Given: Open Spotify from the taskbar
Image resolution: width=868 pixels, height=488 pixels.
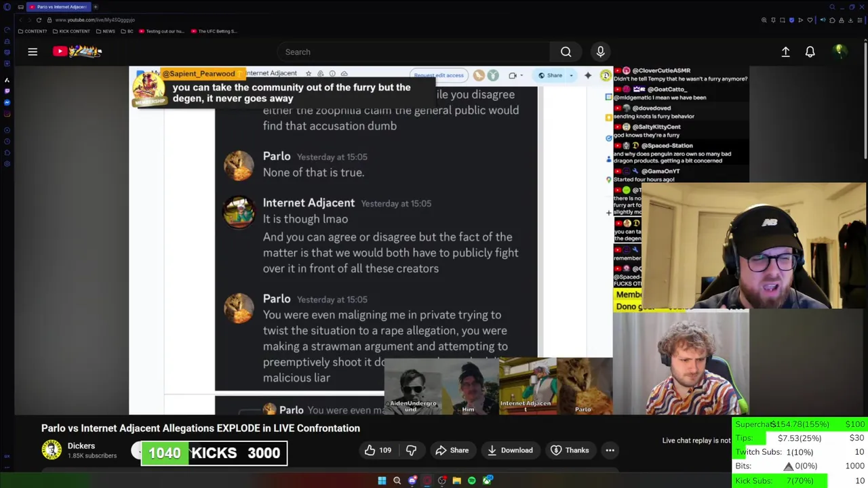Looking at the screenshot, I should click(472, 481).
